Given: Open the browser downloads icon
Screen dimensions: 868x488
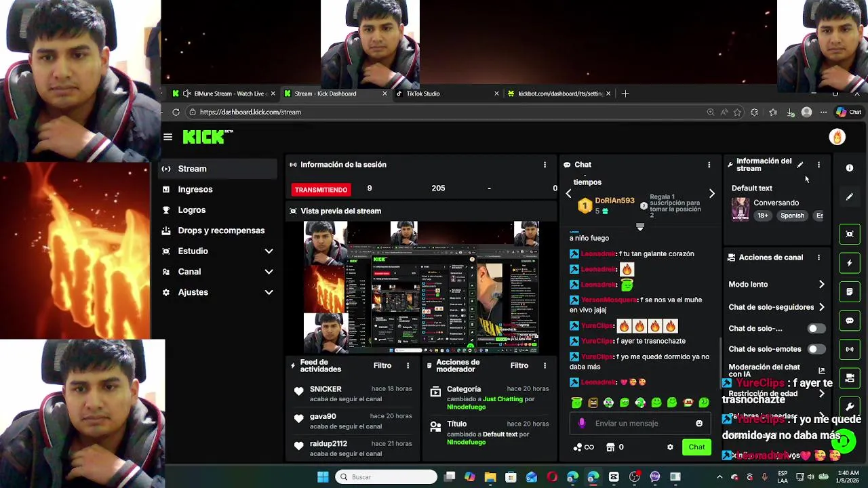Looking at the screenshot, I should (791, 112).
